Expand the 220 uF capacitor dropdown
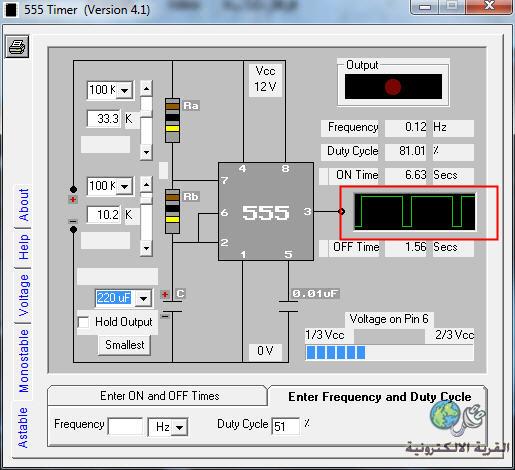This screenshot has height=470, width=515. (x=144, y=298)
